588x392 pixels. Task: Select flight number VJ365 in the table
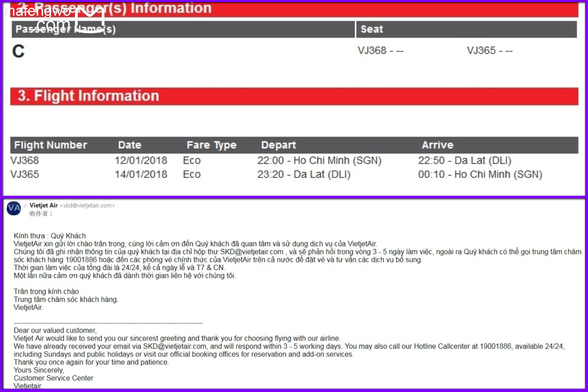(x=25, y=174)
